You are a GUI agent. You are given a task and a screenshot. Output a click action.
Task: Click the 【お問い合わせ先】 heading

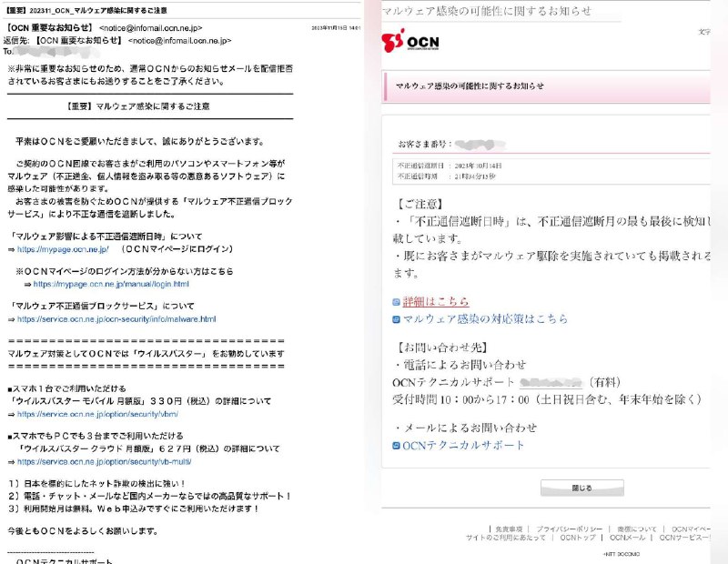[x=441, y=347]
